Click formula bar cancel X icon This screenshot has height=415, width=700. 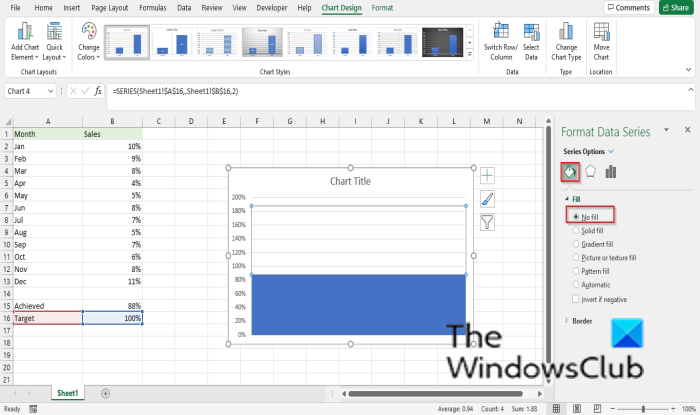[73, 91]
